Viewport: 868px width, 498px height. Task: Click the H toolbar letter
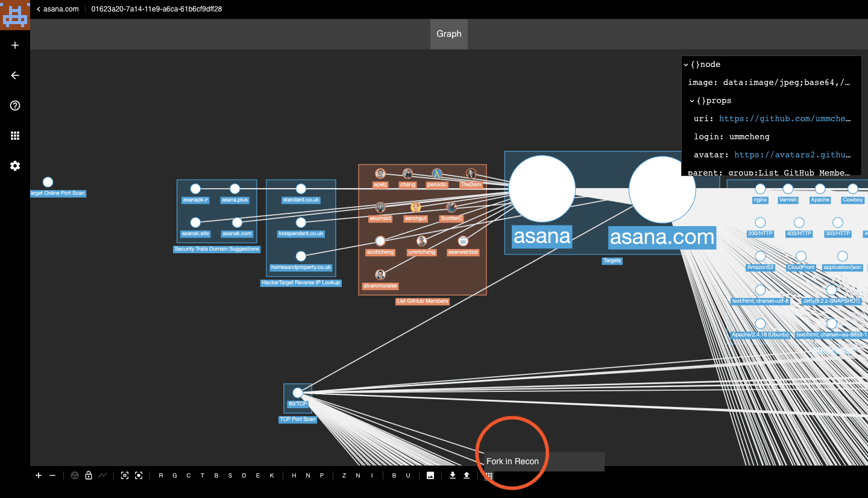294,476
